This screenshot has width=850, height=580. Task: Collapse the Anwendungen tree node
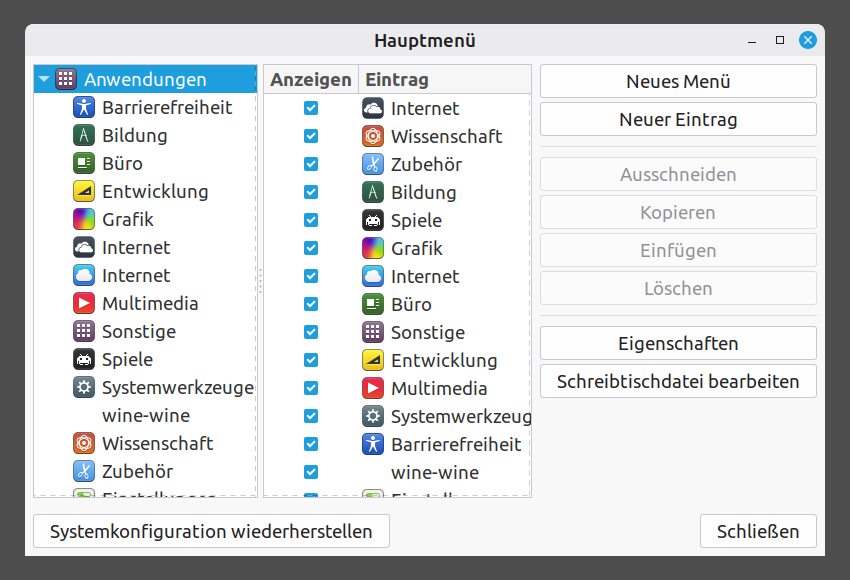click(x=44, y=80)
